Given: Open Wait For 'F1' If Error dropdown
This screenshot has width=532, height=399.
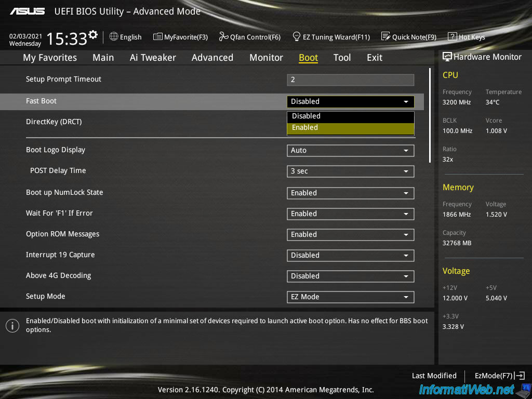Looking at the screenshot, I should 351,214.
